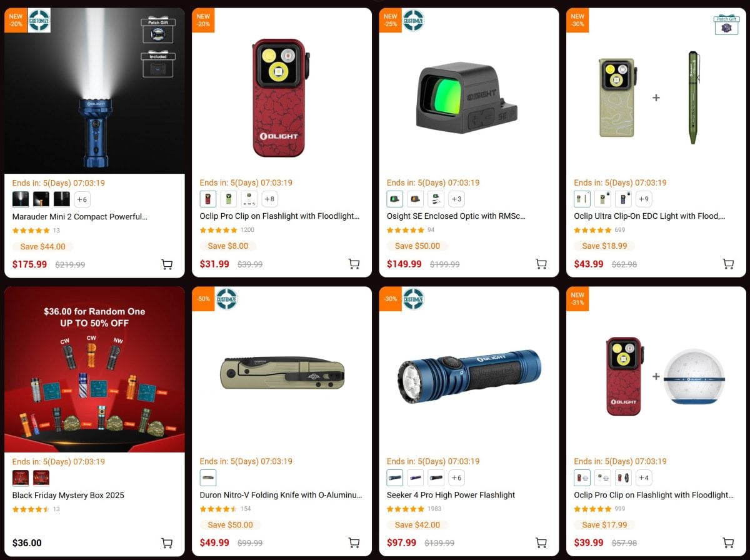
Task: Add Marauder Mini 2 to cart
Action: (167, 264)
